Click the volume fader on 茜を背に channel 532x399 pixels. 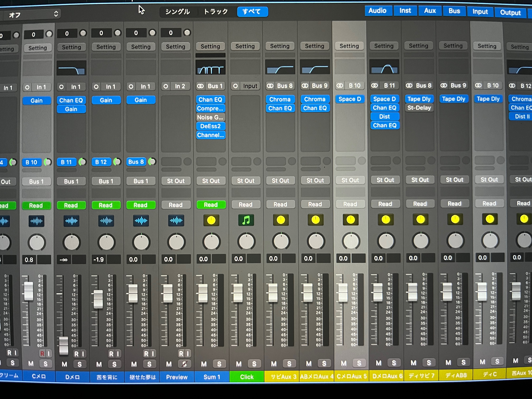[x=98, y=299]
